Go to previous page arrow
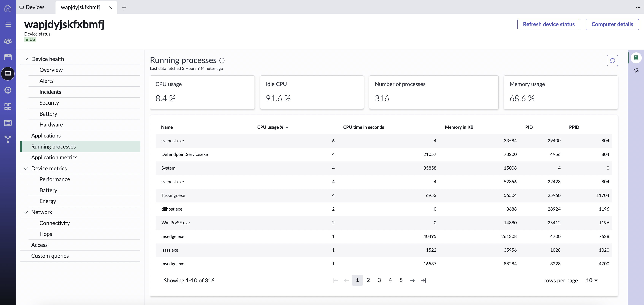Viewport: 644px width, 305px height. point(346,281)
